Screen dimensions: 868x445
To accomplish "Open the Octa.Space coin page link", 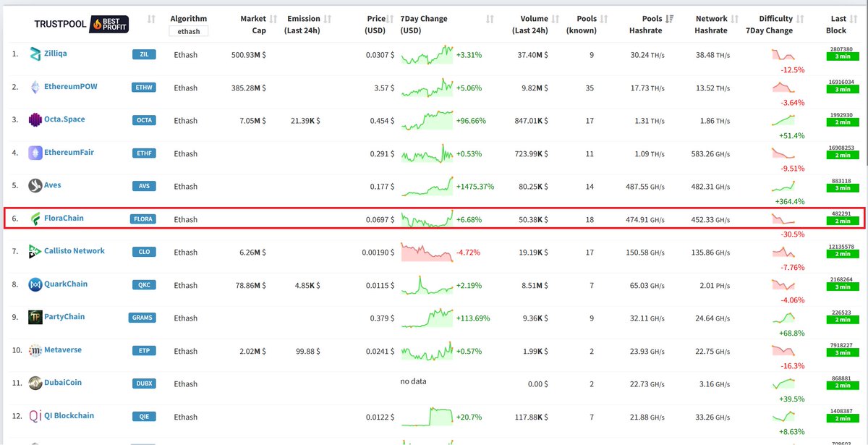I will pyautogui.click(x=64, y=119).
